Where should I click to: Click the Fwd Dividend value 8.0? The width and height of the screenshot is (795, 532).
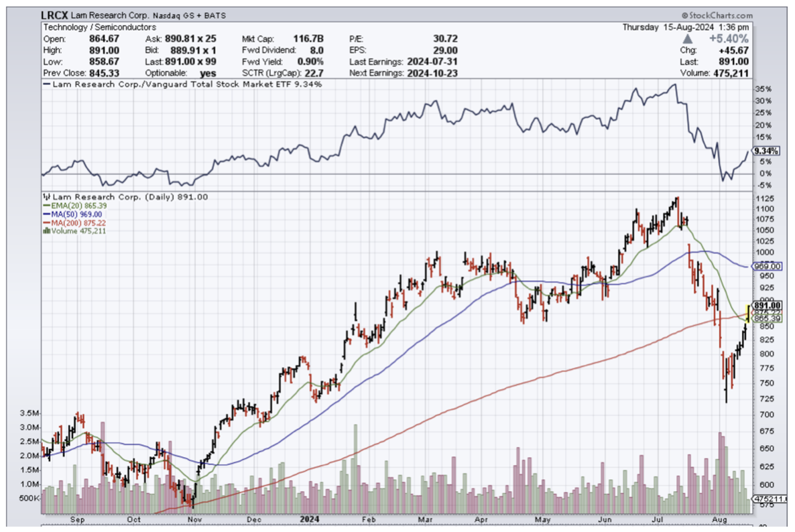click(316, 50)
